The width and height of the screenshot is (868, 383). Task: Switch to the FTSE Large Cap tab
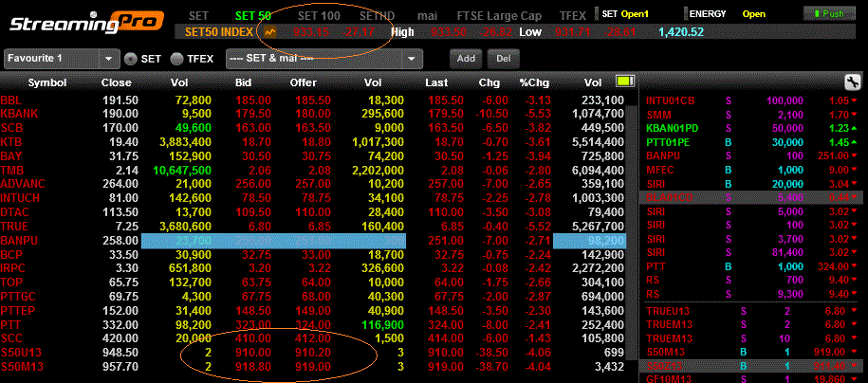point(499,16)
